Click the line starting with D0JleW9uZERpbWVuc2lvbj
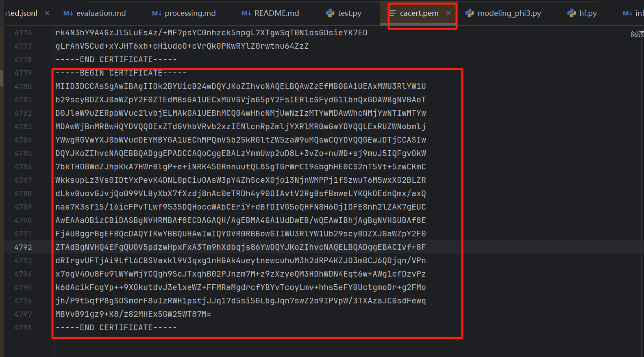This screenshot has height=357, width=644. click(x=241, y=113)
